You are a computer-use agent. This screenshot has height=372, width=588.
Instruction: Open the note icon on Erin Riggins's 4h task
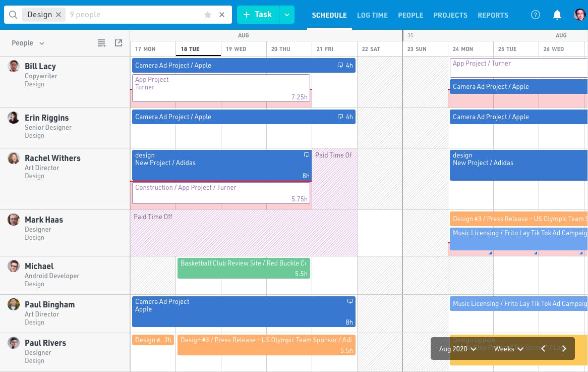click(340, 117)
